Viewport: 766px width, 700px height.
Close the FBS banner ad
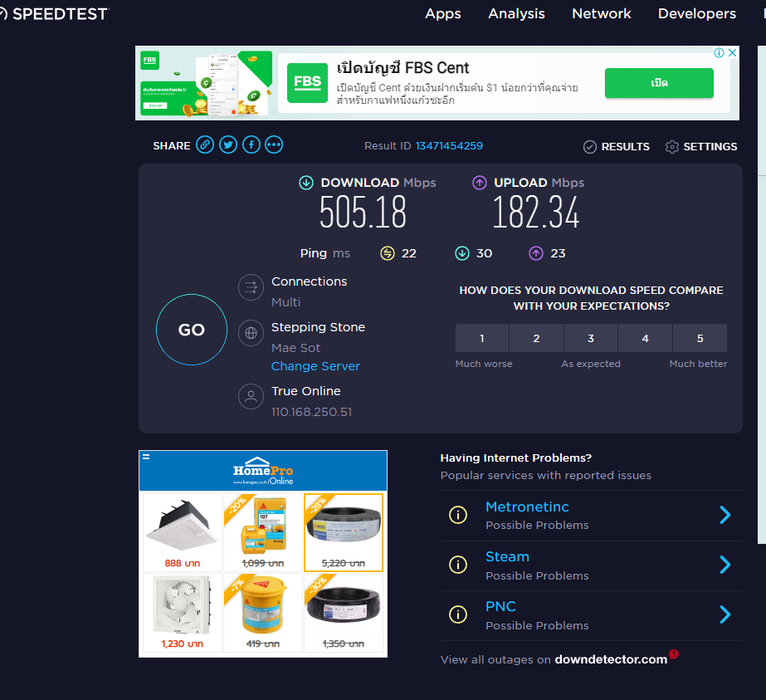pos(732,53)
